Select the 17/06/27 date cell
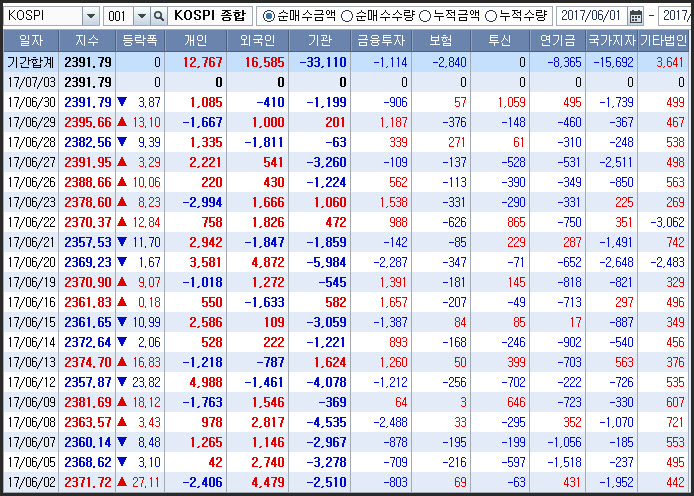 32,162
